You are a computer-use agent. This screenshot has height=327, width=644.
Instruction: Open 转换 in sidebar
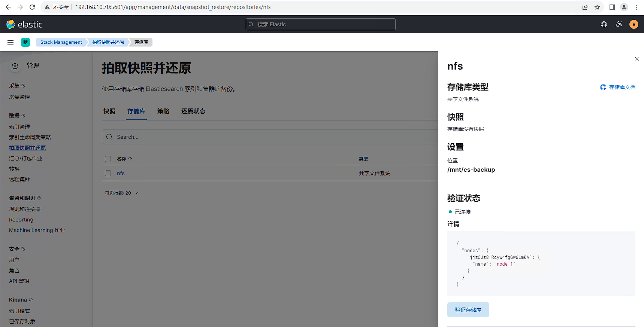(14, 169)
